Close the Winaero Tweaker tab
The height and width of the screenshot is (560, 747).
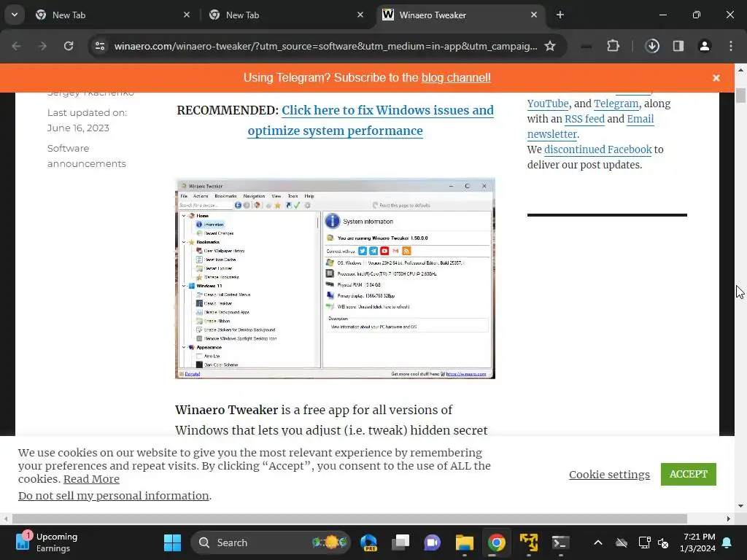534,15
